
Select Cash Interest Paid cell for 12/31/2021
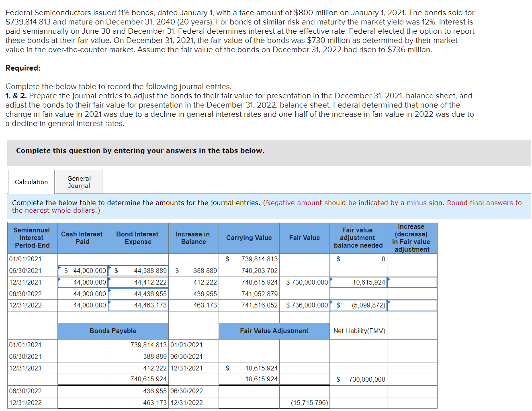(83, 283)
